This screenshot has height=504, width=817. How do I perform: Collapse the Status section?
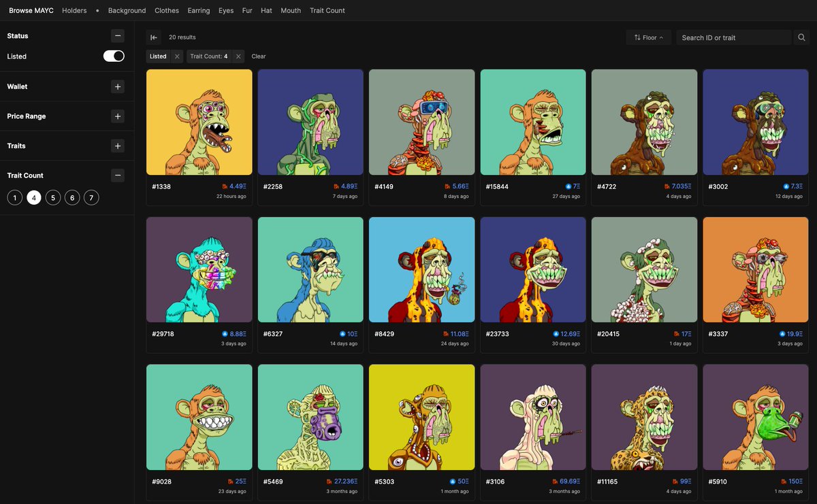(x=118, y=35)
